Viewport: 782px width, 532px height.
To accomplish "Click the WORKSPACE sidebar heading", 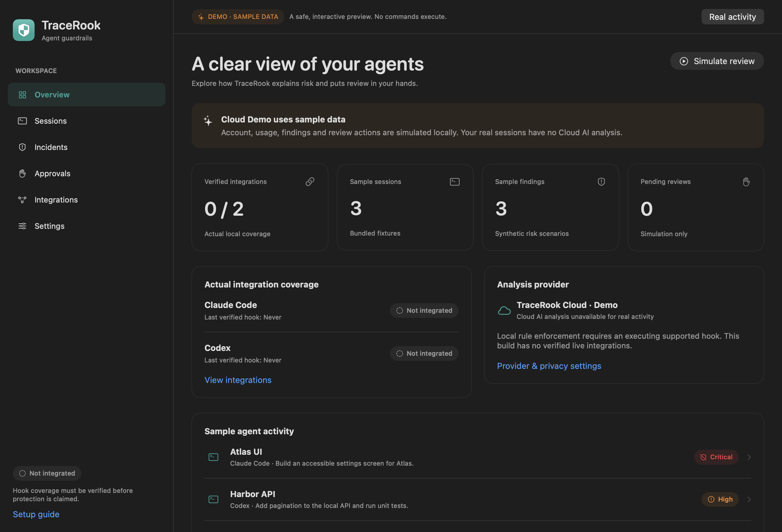I will tap(36, 71).
